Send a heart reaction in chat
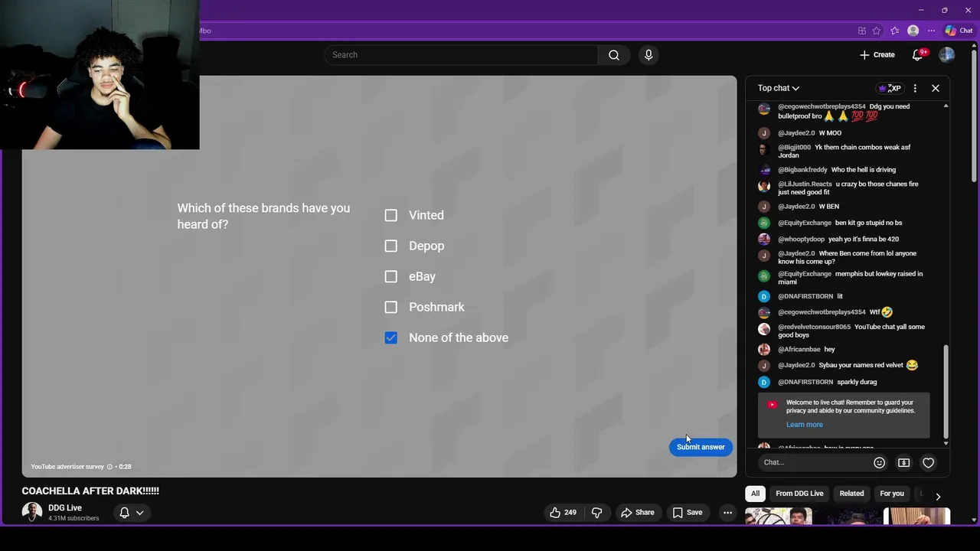The width and height of the screenshot is (980, 551). tap(928, 462)
